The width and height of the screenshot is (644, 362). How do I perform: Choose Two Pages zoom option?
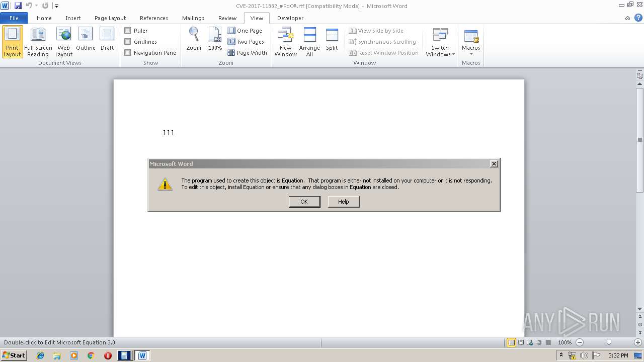246,42
